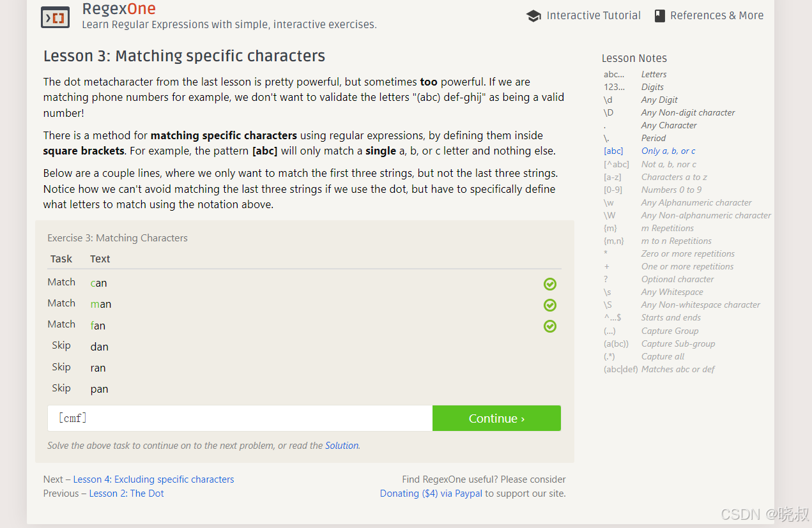Viewport: 812px width, 528px height.
Task: Click the '\s' Any Whitespace note
Action: pos(654,292)
